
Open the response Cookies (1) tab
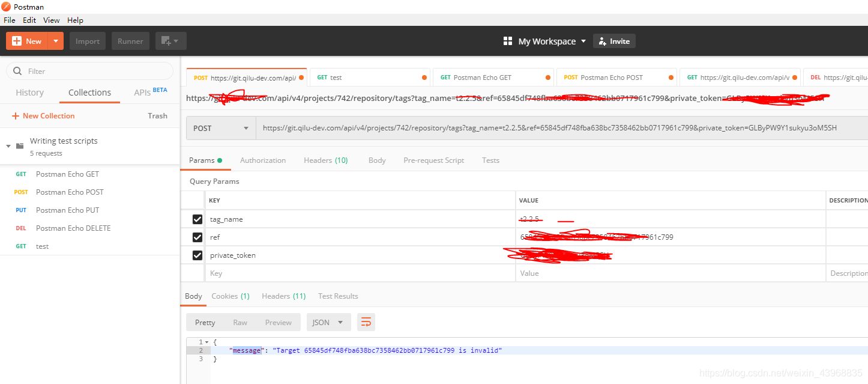(x=231, y=296)
